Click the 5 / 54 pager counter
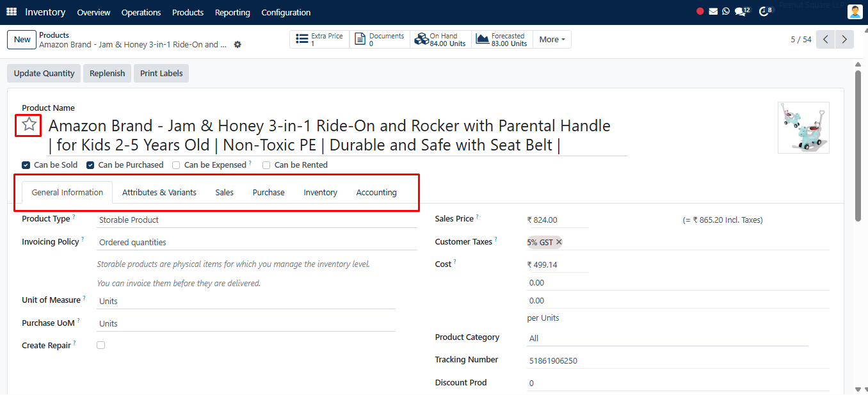The width and height of the screenshot is (868, 395). (x=801, y=40)
